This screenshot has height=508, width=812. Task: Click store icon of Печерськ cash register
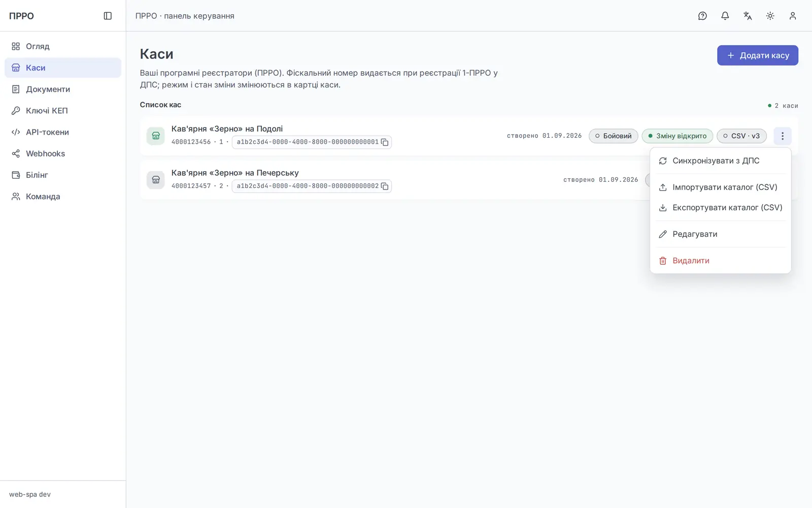pyautogui.click(x=156, y=180)
